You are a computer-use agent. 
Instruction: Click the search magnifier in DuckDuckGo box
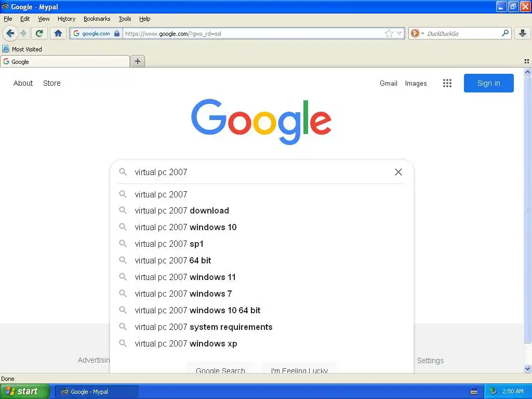pyautogui.click(x=505, y=33)
